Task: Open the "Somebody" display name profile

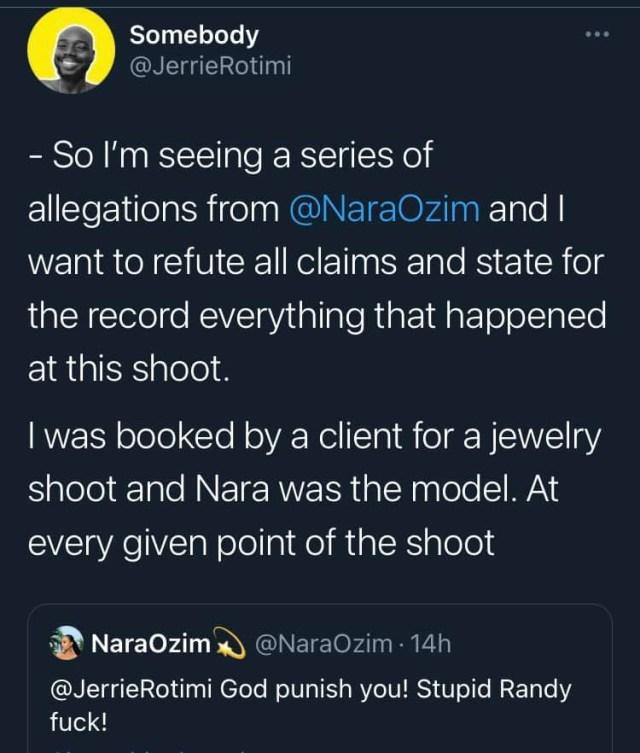Action: pyautogui.click(x=194, y=35)
